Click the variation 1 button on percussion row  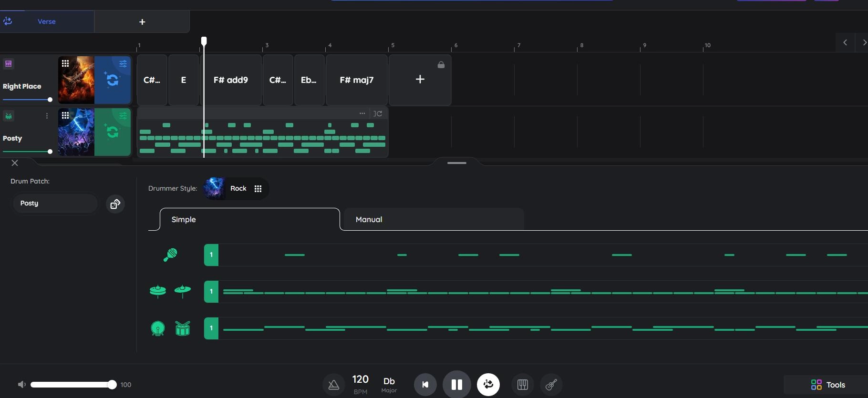211,255
